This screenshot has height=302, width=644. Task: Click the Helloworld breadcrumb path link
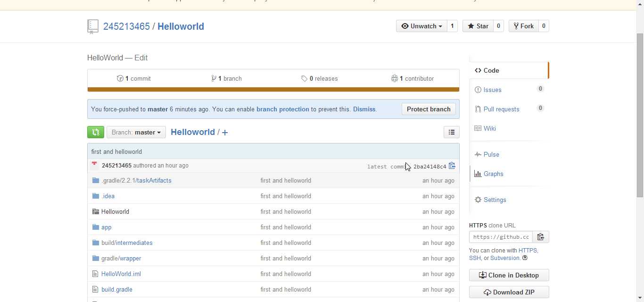click(193, 132)
